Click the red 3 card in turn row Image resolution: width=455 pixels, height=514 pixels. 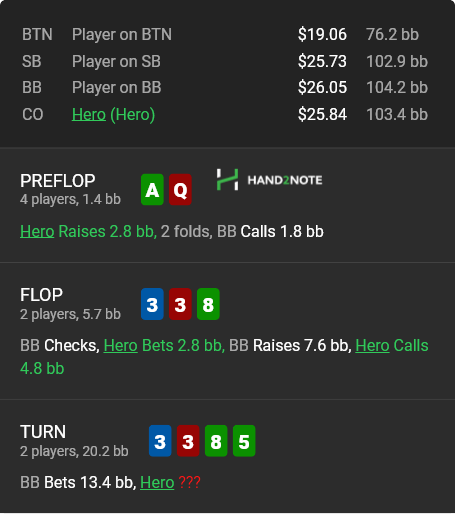pos(188,441)
